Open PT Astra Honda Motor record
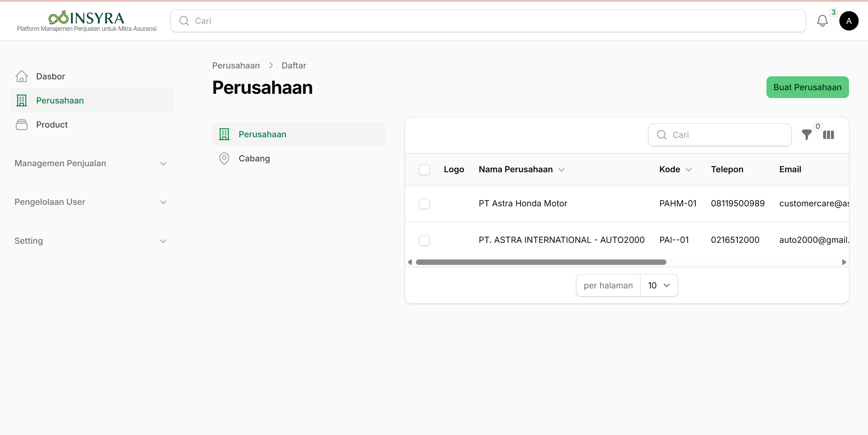868x435 pixels. [523, 203]
